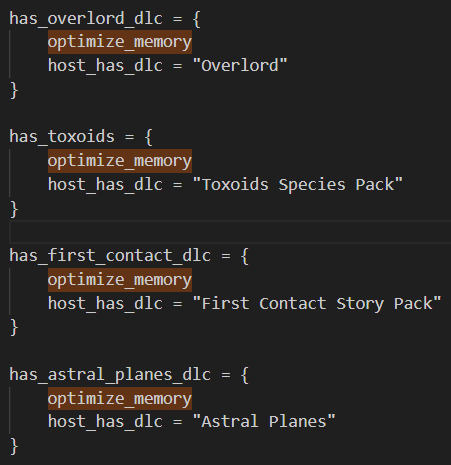Screen dimensions: 451x465
Task: Click the "Astral Planes" string value
Action: coord(264,421)
